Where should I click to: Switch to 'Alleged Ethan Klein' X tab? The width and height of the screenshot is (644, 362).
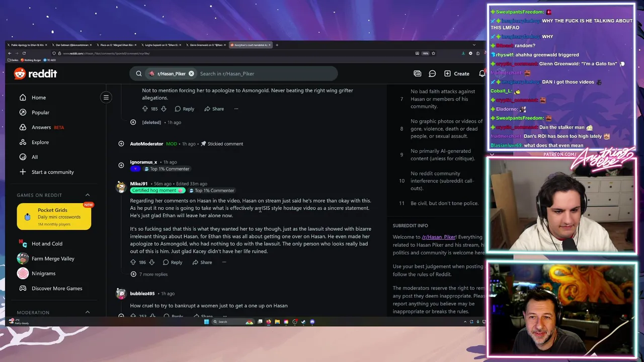[x=116, y=45]
